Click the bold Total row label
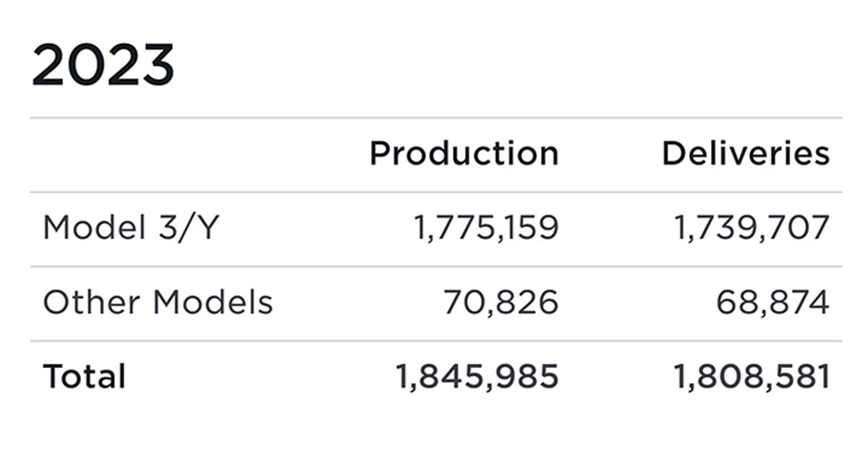 point(84,377)
